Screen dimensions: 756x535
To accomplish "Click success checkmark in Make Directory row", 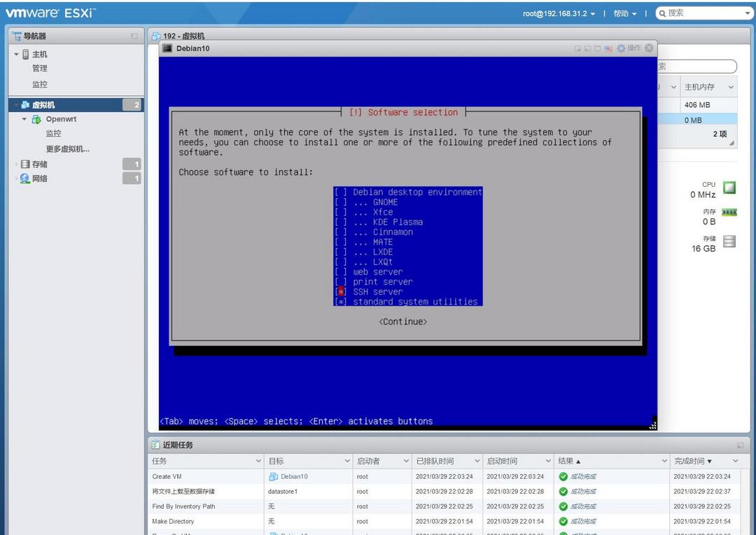I will pos(563,522).
